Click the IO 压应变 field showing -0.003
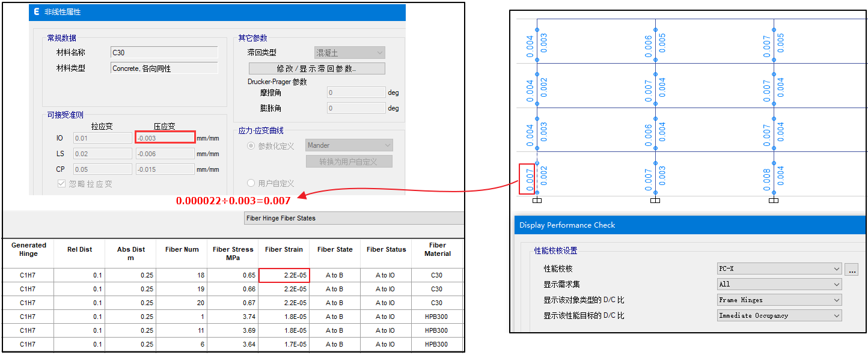Image resolution: width=868 pixels, height=355 pixels. tap(165, 138)
